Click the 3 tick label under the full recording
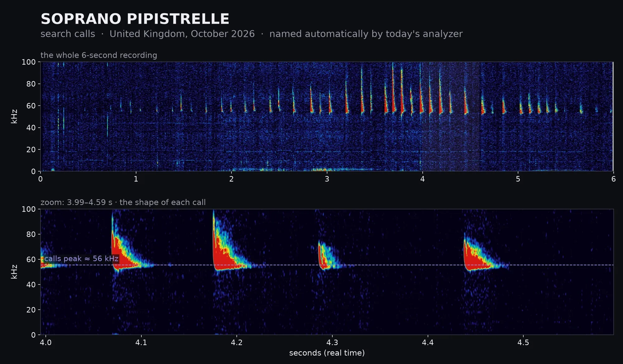The width and height of the screenshot is (623, 364). click(327, 179)
